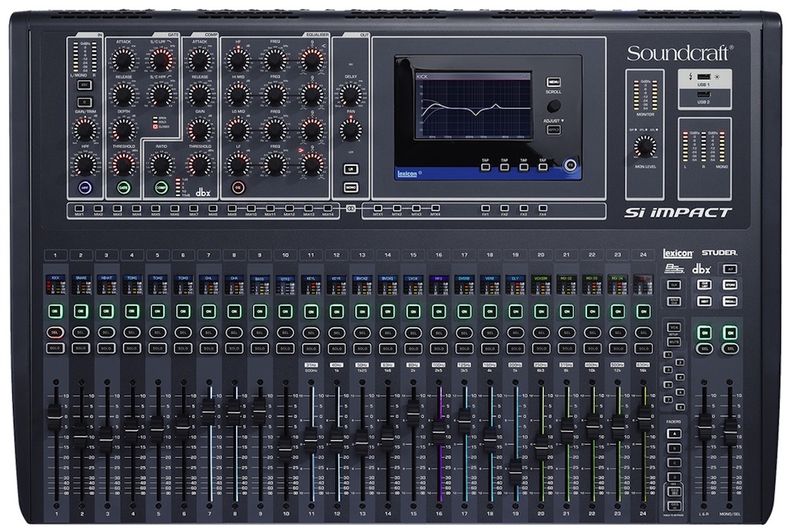Select fader layer D
This screenshot has width=787, height=532.
(x=675, y=477)
